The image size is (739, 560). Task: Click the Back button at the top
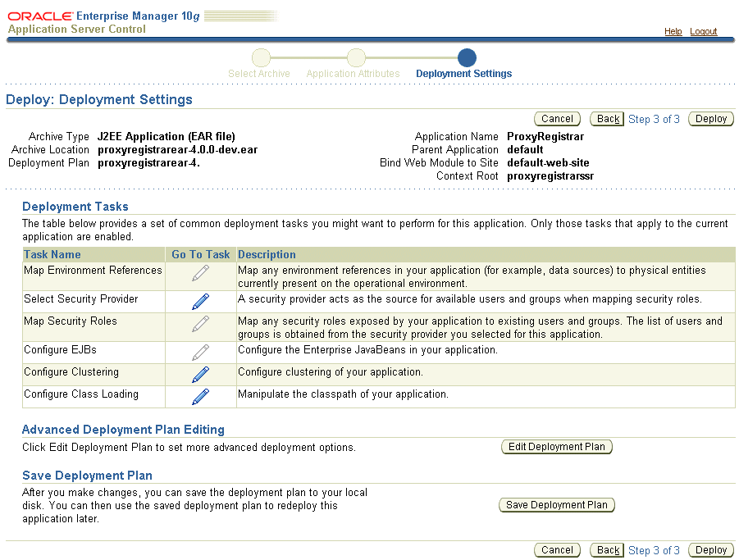click(x=606, y=118)
